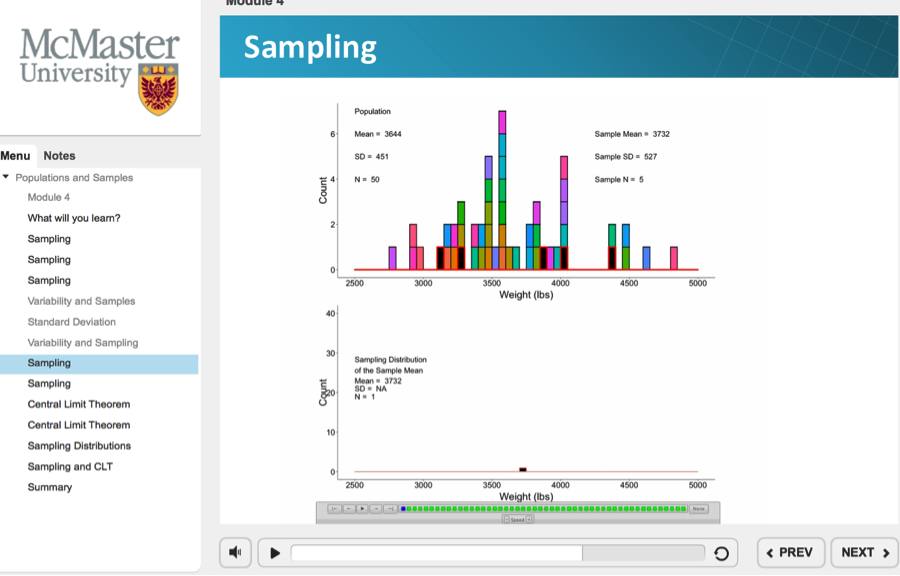This screenshot has width=900, height=576.
Task: Increase animation speed with plus button
Action: tap(529, 519)
